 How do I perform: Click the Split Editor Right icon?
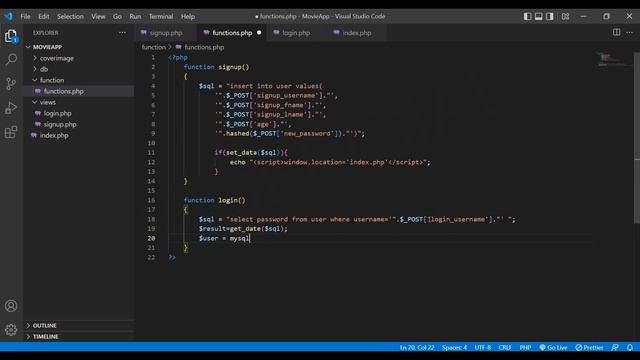point(616,32)
